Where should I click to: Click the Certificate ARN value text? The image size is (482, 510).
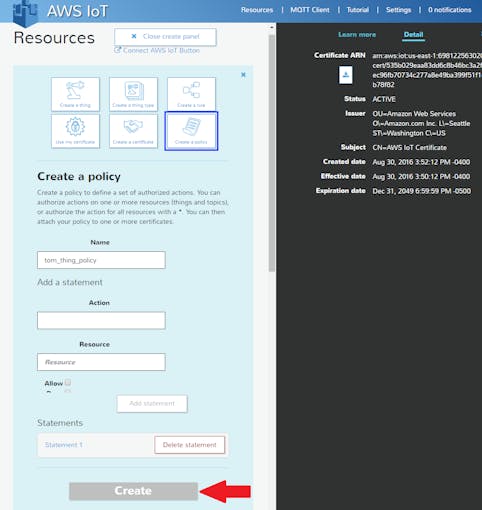427,70
